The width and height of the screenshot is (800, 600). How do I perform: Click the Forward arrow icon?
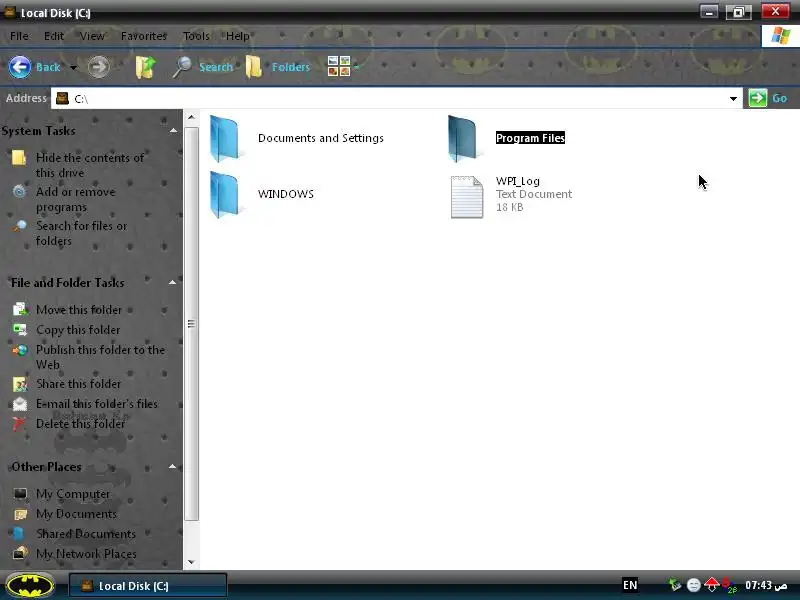click(x=98, y=67)
